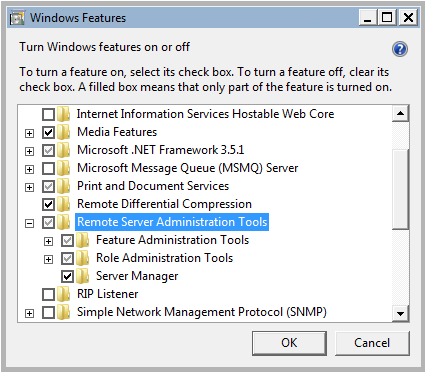Cancel the Windows Features dialog
This screenshot has height=372, width=425.
[372, 343]
